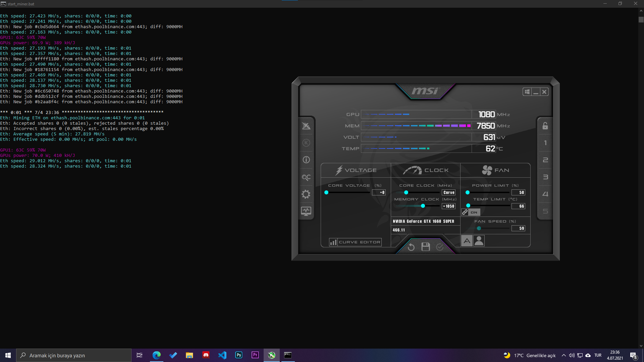Select profile slot 2
Screen dimensions: 644x362
pyautogui.click(x=545, y=160)
